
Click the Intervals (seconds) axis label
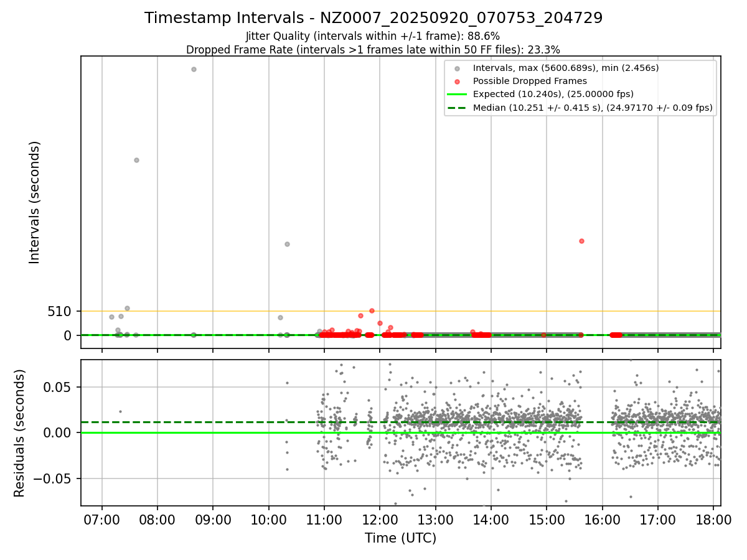[x=35, y=202]
